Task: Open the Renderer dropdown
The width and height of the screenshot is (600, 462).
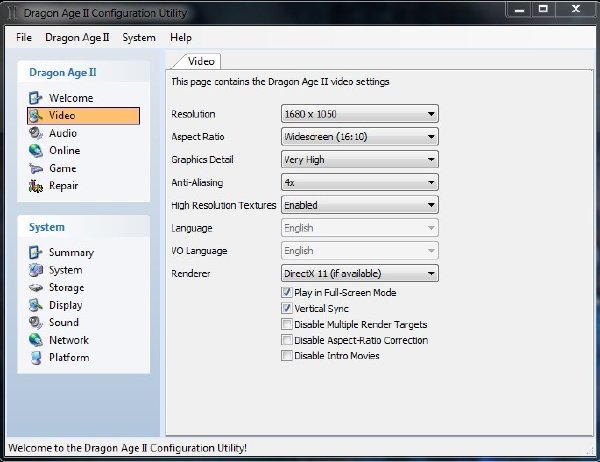Action: [360, 274]
